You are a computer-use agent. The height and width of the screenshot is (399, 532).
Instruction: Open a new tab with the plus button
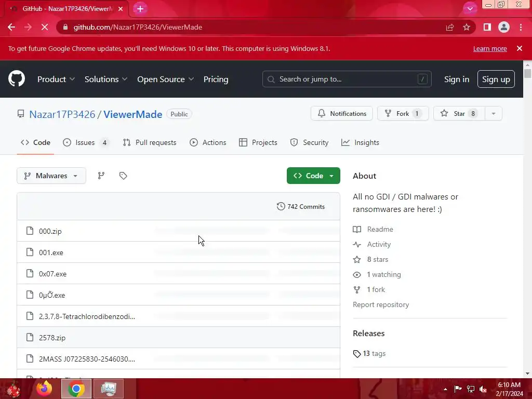[x=140, y=9]
